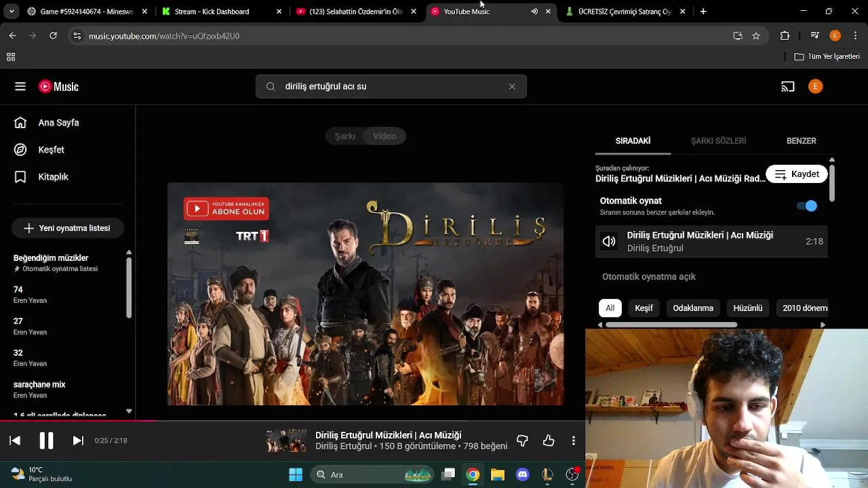Screen dimensions: 868x488
Task: Open the account avatar in YouTube Music
Action: [815, 87]
